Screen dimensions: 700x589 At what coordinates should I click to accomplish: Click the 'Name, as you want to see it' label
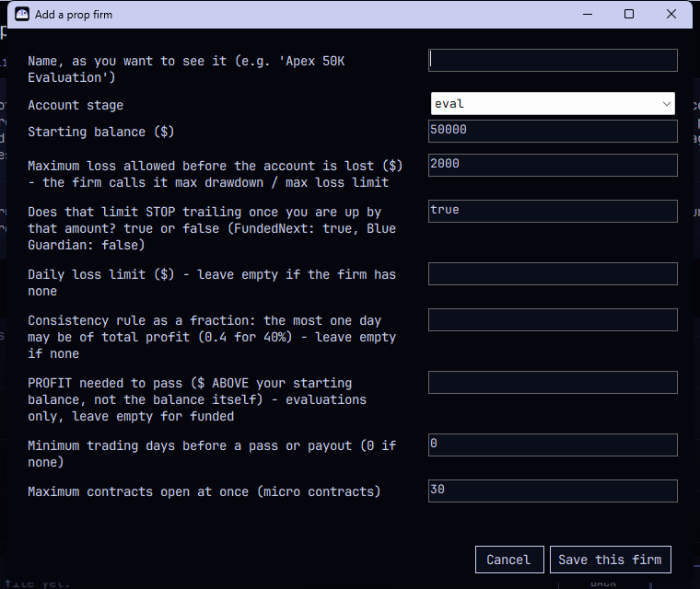(x=186, y=69)
